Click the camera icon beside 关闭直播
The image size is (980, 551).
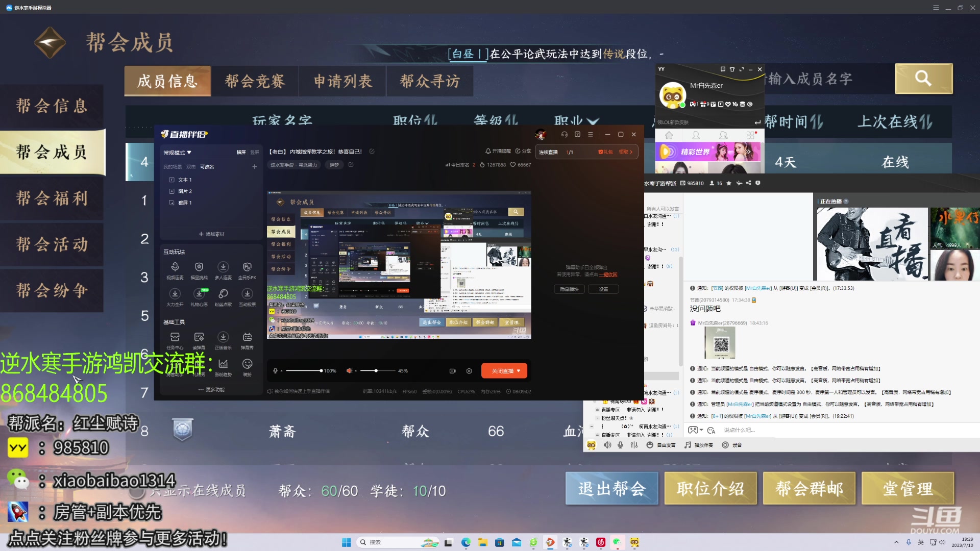452,371
